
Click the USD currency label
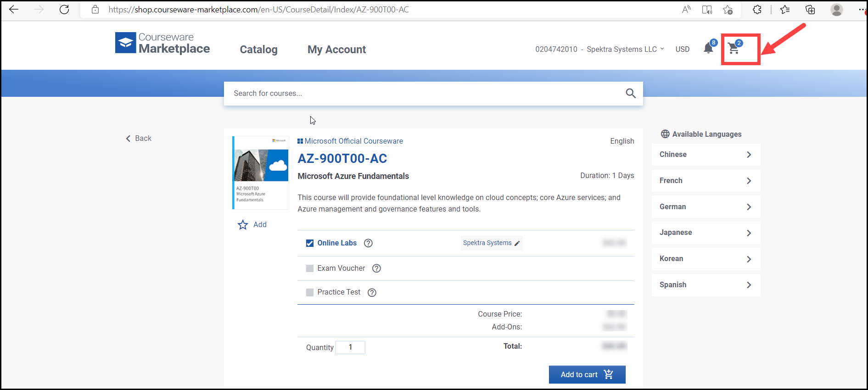coord(682,49)
